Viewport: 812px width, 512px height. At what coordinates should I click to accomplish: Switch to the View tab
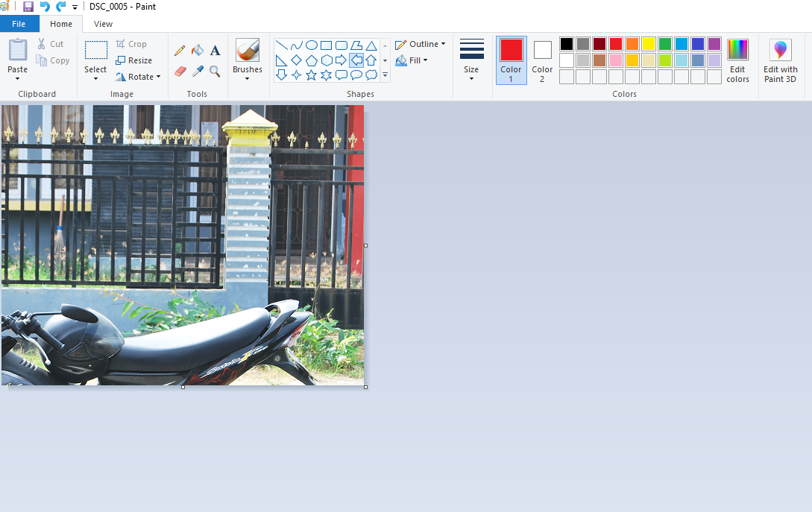pyautogui.click(x=103, y=24)
